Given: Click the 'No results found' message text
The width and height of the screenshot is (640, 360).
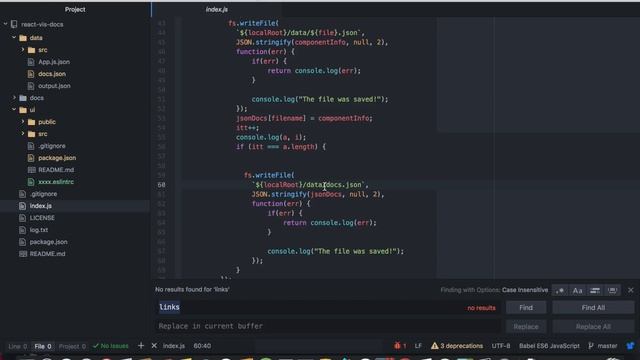Looking at the screenshot, I should tap(192, 289).
